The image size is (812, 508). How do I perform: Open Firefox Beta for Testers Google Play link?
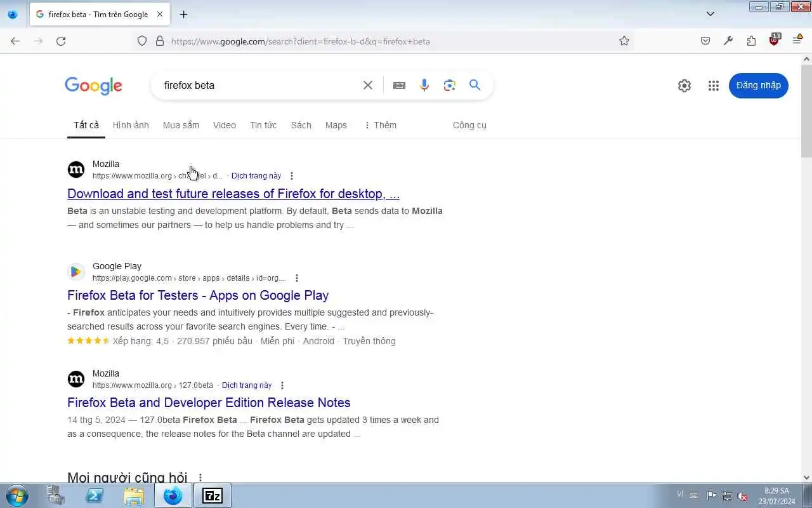[x=198, y=295]
